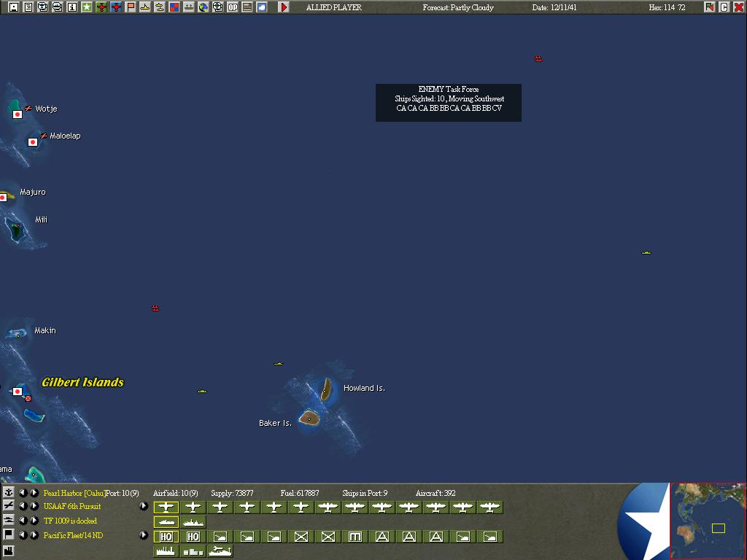The width and height of the screenshot is (747, 560).
Task: Click the Baker Is. map label
Action: (275, 423)
